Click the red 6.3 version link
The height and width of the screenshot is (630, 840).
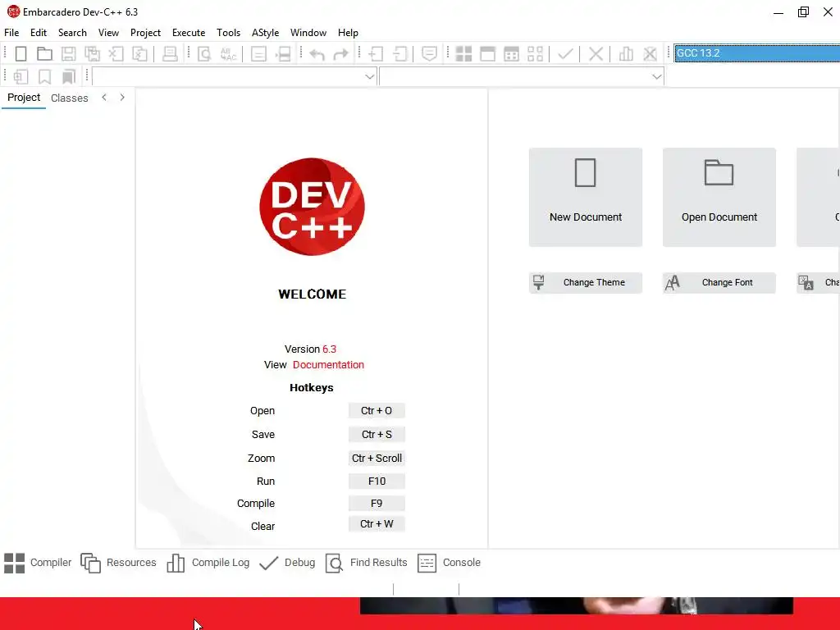click(x=330, y=349)
